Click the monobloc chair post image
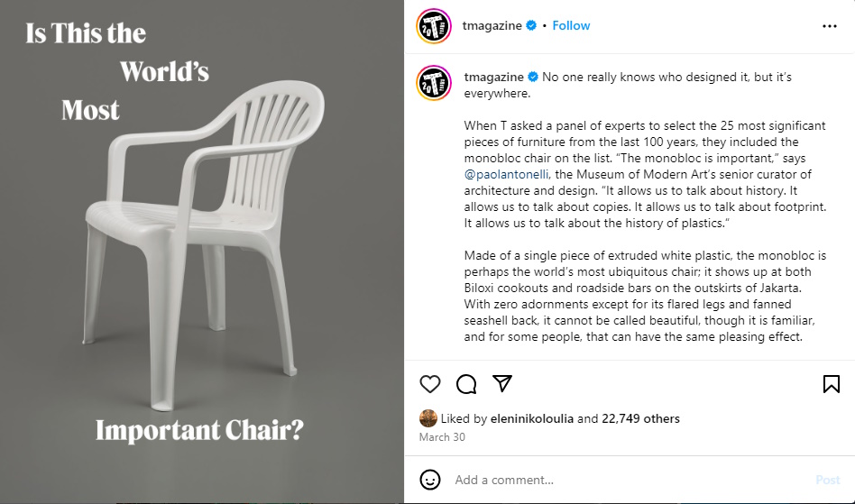This screenshot has height=504, width=855. [202, 252]
